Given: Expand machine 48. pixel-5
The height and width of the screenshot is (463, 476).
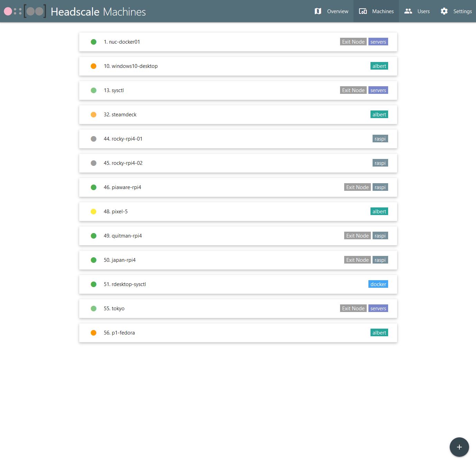Looking at the screenshot, I should click(x=238, y=212).
